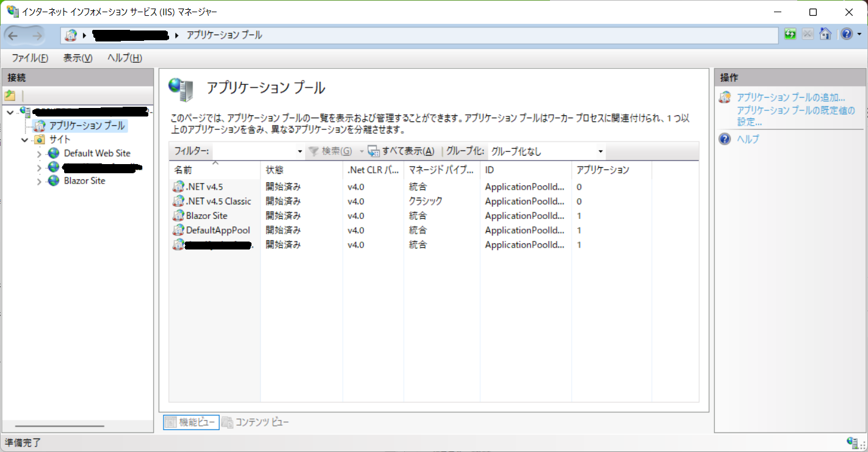
Task: Select the DefaultAppPool row name
Action: click(x=218, y=231)
